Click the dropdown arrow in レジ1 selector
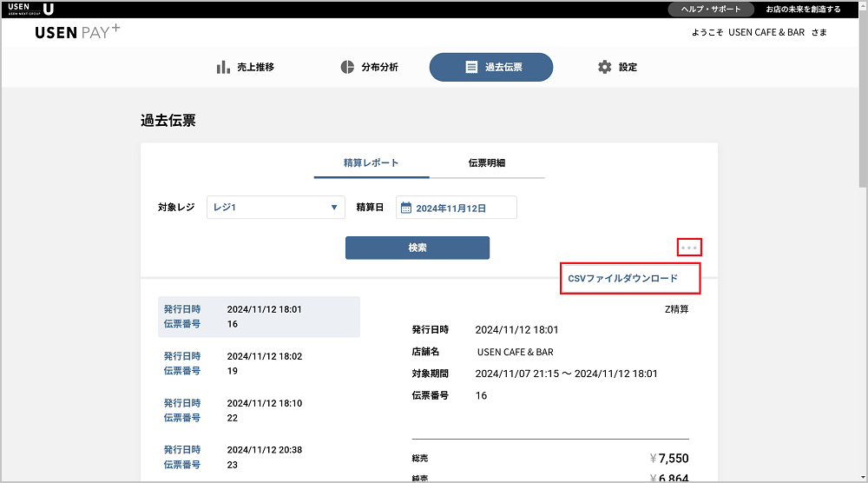The height and width of the screenshot is (483, 868). pyautogui.click(x=334, y=208)
